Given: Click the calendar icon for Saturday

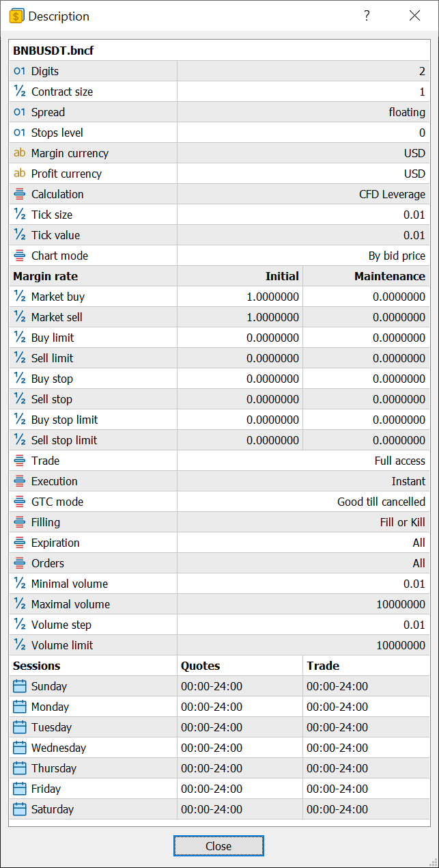Looking at the screenshot, I should 20,809.
